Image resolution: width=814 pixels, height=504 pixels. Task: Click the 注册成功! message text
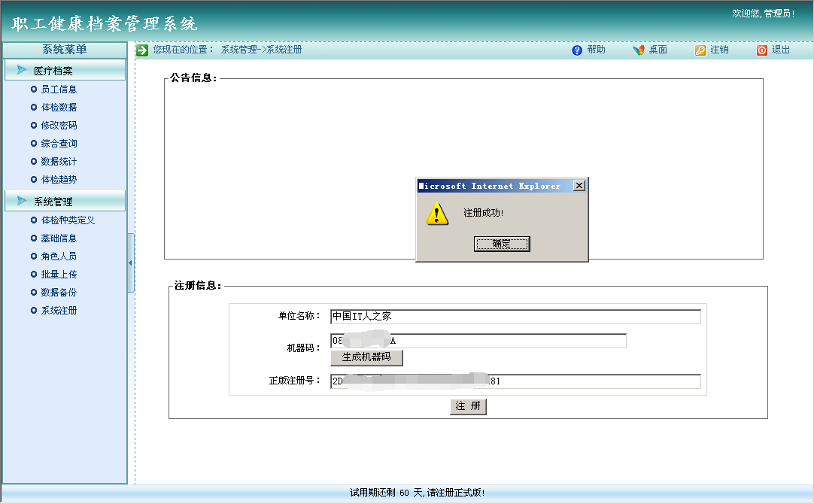(x=483, y=214)
